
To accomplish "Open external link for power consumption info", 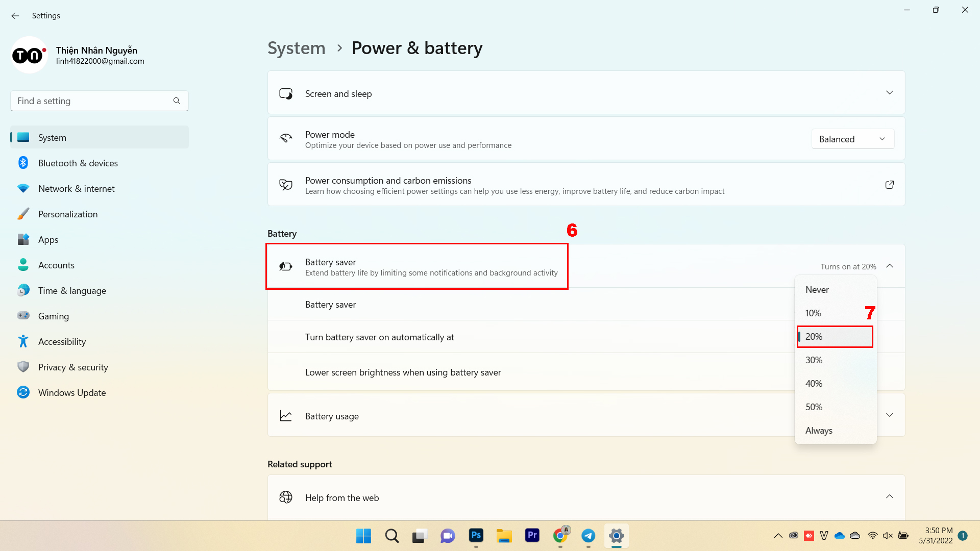I will click(x=889, y=185).
